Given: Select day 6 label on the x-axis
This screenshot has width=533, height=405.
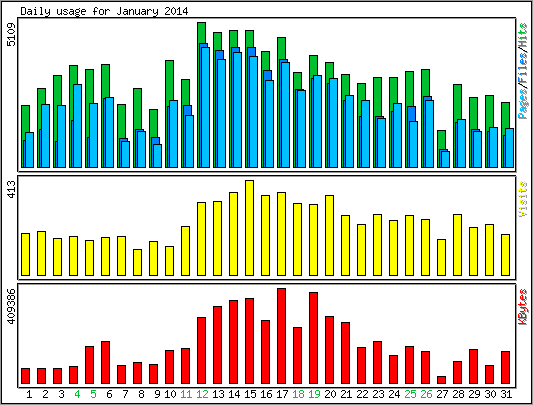Looking at the screenshot, I should point(109,394).
